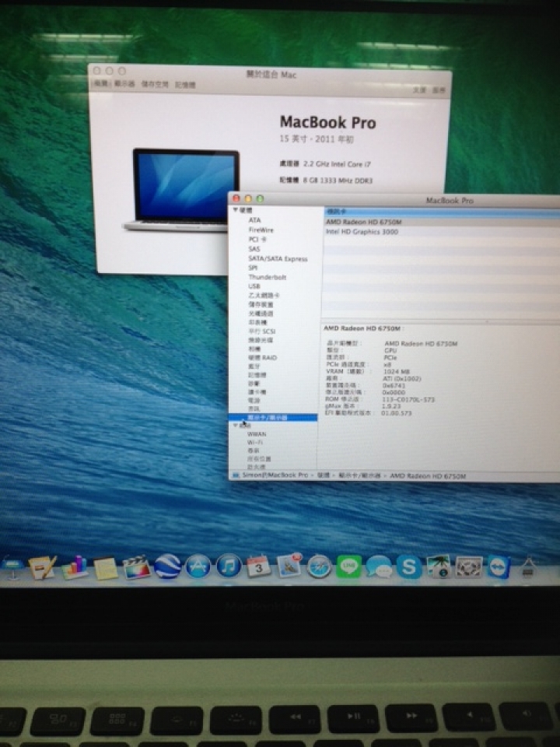Open Keynote from the Dock

pyautogui.click(x=12, y=567)
